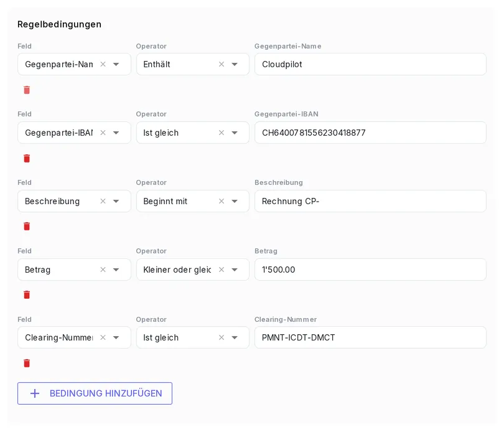The width and height of the screenshot is (504, 432).
Task: Clear the Beschreibung field selection
Action: [x=103, y=201]
